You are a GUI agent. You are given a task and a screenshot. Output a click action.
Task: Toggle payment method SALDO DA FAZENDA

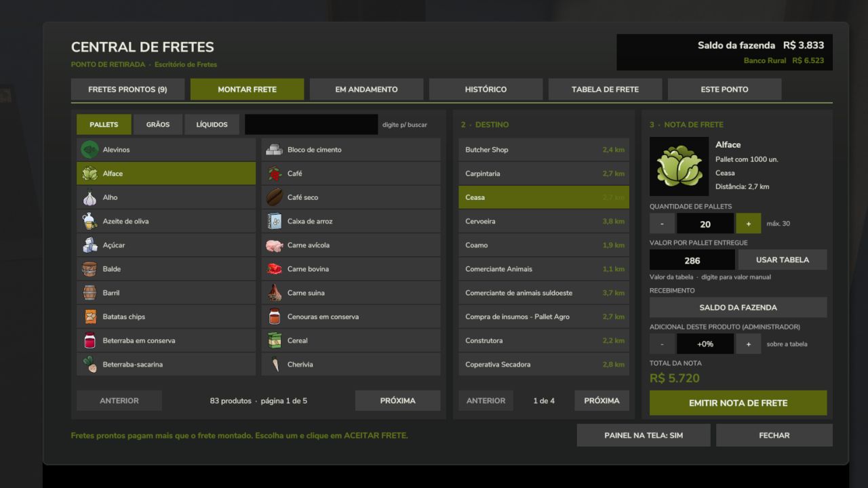tap(738, 307)
